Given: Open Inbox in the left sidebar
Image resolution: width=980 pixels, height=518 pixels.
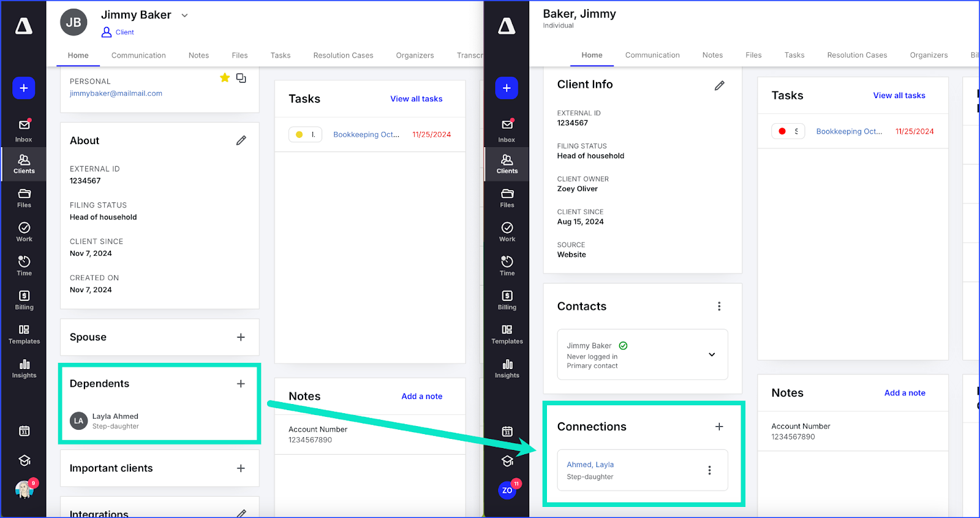Looking at the screenshot, I should pos(24,130).
